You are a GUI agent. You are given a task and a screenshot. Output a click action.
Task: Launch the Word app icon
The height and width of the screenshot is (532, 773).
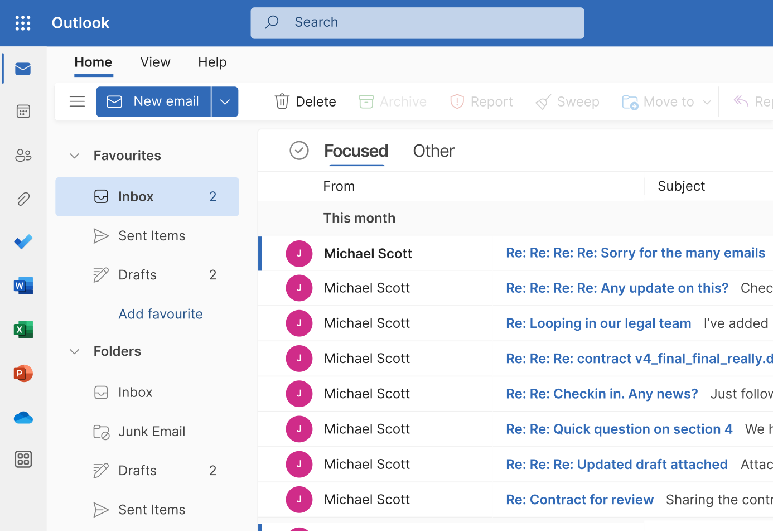point(23,286)
